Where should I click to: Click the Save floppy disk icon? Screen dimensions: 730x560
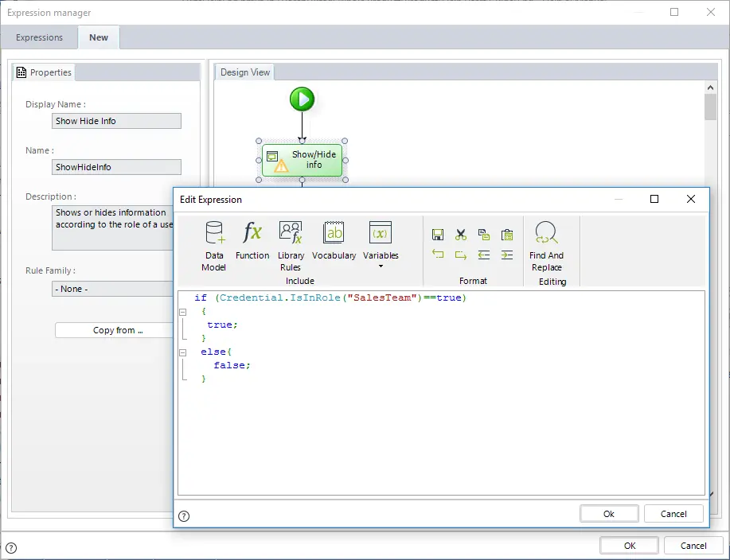click(438, 235)
